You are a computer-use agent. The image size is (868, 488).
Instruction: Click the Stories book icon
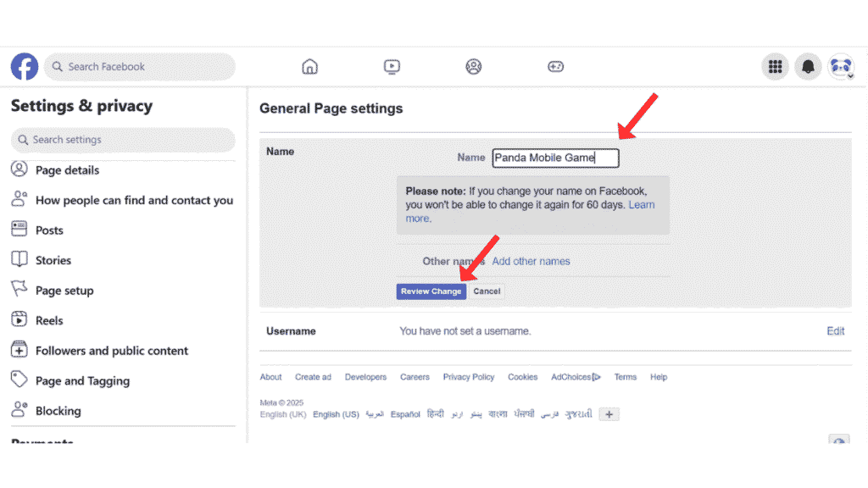pos(19,259)
